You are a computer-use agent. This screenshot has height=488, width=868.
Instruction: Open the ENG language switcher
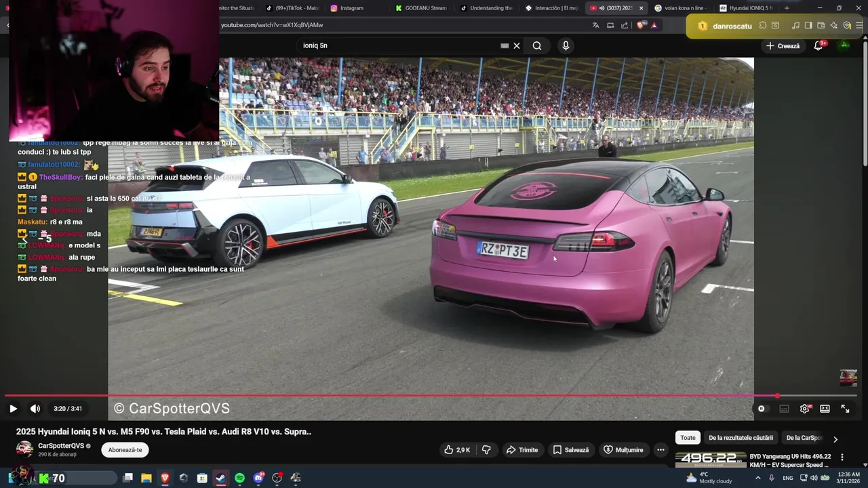788,478
